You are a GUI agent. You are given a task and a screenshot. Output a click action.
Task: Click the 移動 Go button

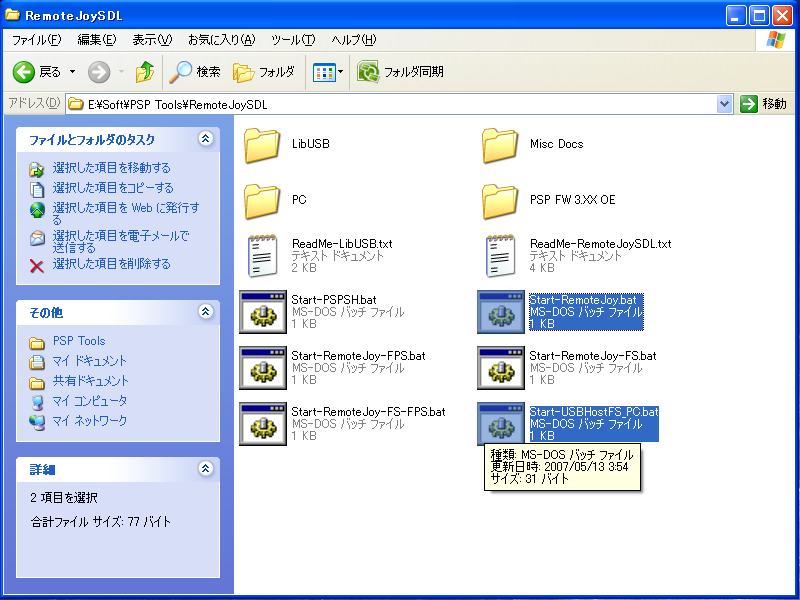pyautogui.click(x=763, y=104)
